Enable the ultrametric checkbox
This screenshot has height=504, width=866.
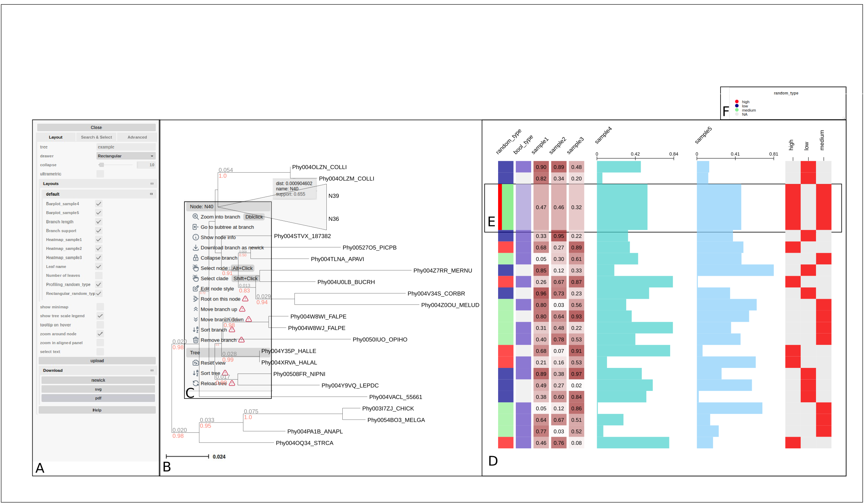[x=100, y=173]
